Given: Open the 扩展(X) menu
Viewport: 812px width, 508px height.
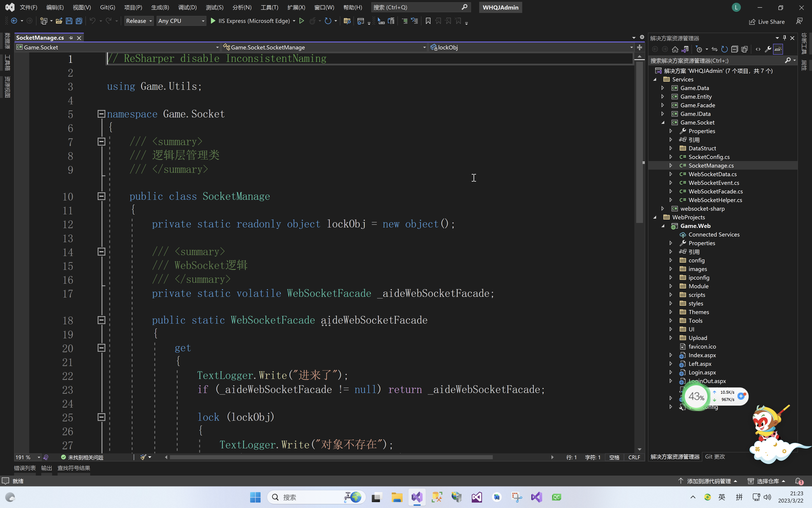Looking at the screenshot, I should (x=296, y=7).
